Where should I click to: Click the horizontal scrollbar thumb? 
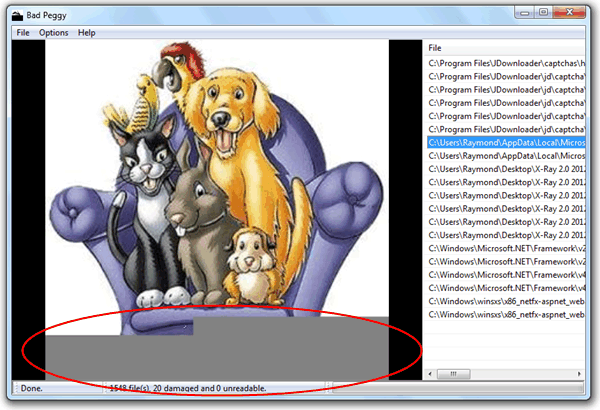(x=453, y=374)
